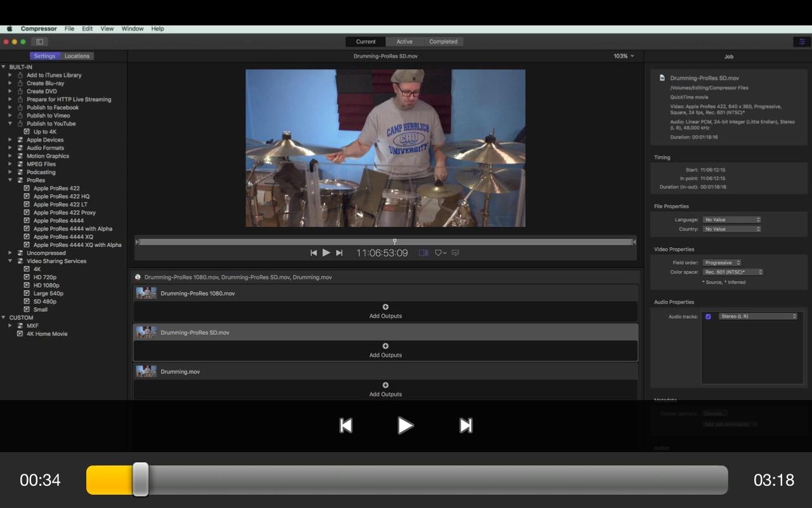Click the 4K Home Movie setting icon
This screenshot has height=508, width=812.
[x=20, y=333]
